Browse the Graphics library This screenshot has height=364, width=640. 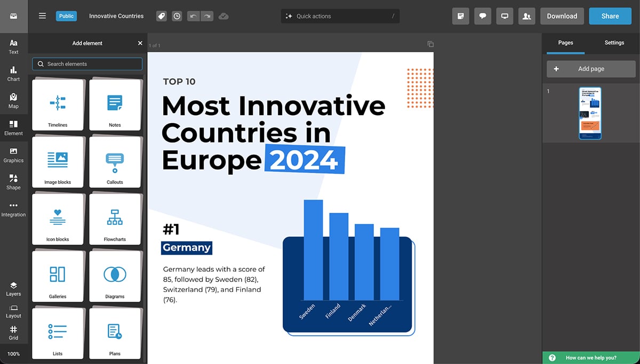click(13, 156)
